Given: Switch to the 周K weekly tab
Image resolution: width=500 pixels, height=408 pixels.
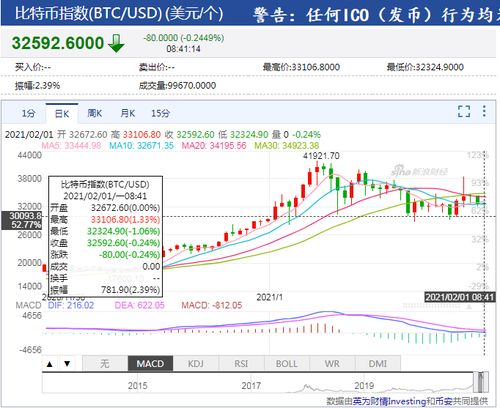Looking at the screenshot, I should [95, 113].
